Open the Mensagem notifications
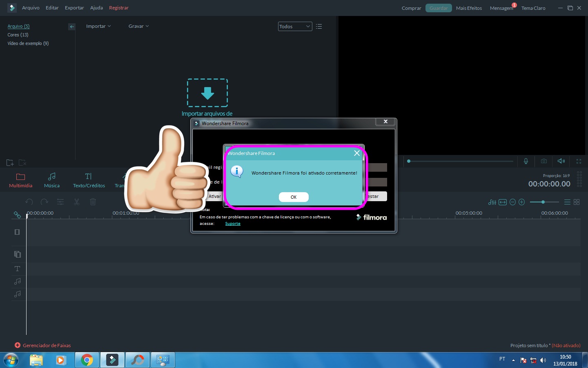This screenshot has height=368, width=588. pyautogui.click(x=501, y=8)
